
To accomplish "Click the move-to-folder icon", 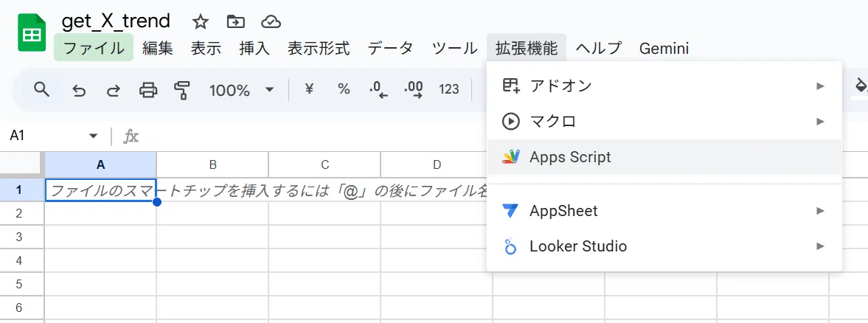I will 236,22.
